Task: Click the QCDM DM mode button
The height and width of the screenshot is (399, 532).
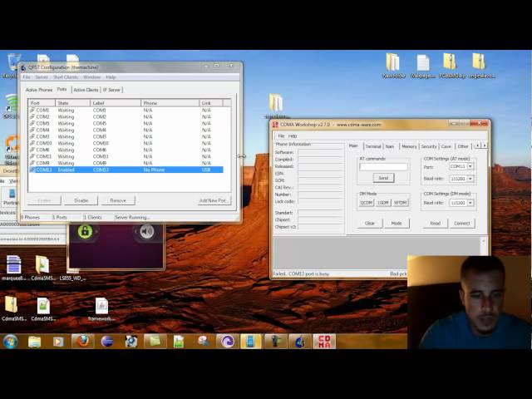Action: (366, 203)
